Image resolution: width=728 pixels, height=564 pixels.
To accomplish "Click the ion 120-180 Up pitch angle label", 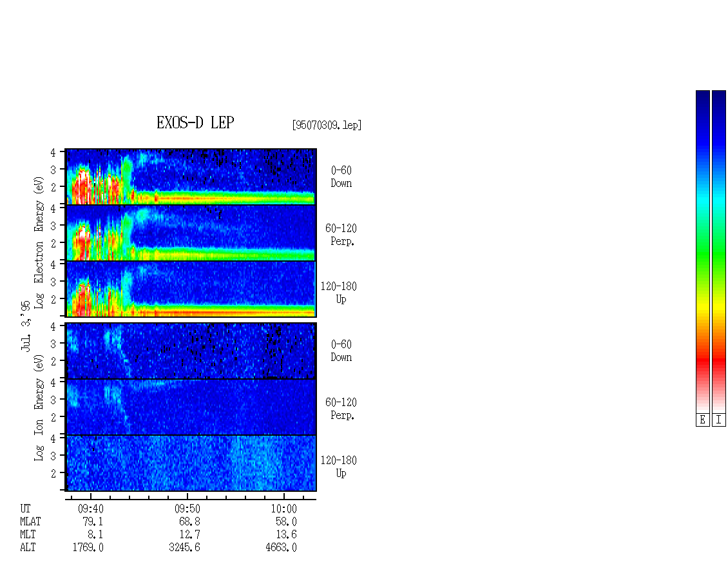I will [x=339, y=467].
